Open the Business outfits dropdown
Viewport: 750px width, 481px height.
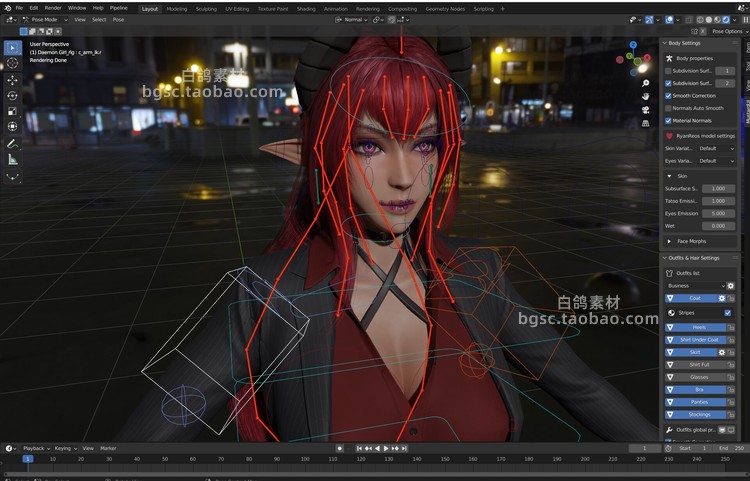coord(695,286)
